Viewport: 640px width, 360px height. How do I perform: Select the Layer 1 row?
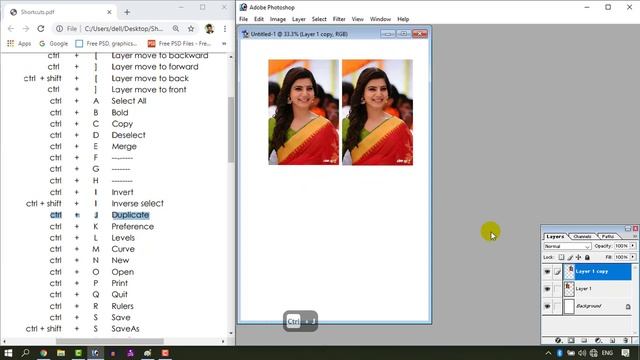click(x=597, y=289)
